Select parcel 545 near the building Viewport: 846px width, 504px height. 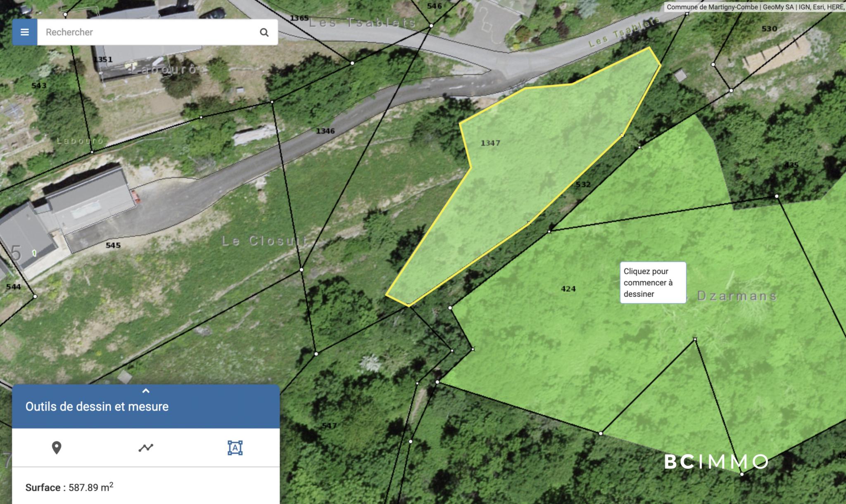113,246
